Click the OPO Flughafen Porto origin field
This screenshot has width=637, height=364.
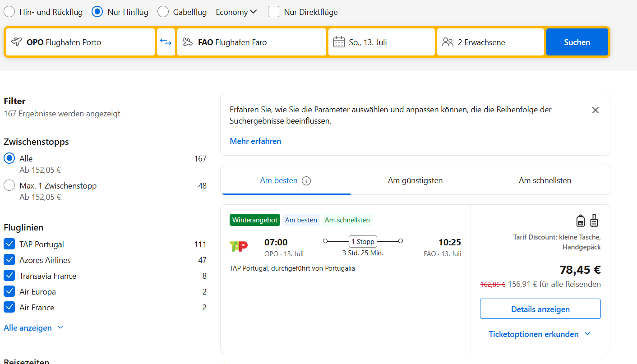tap(80, 42)
